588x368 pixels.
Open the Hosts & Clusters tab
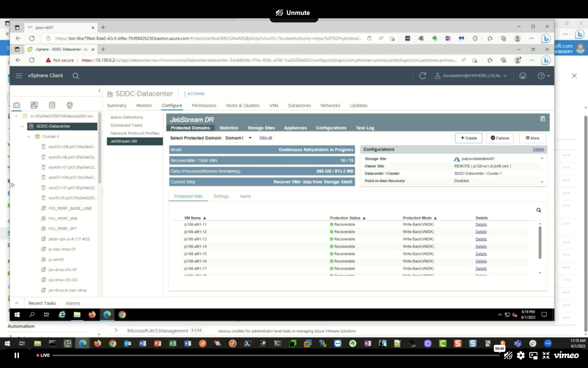(242, 106)
